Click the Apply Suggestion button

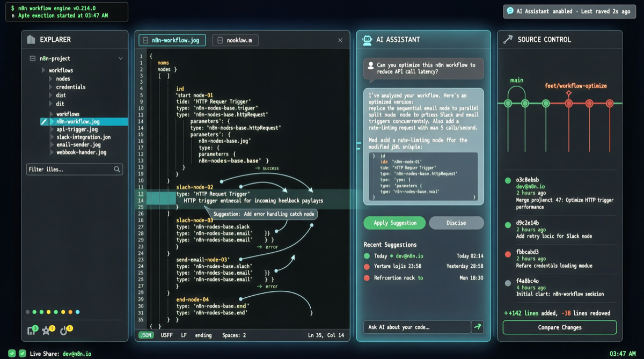(394, 223)
